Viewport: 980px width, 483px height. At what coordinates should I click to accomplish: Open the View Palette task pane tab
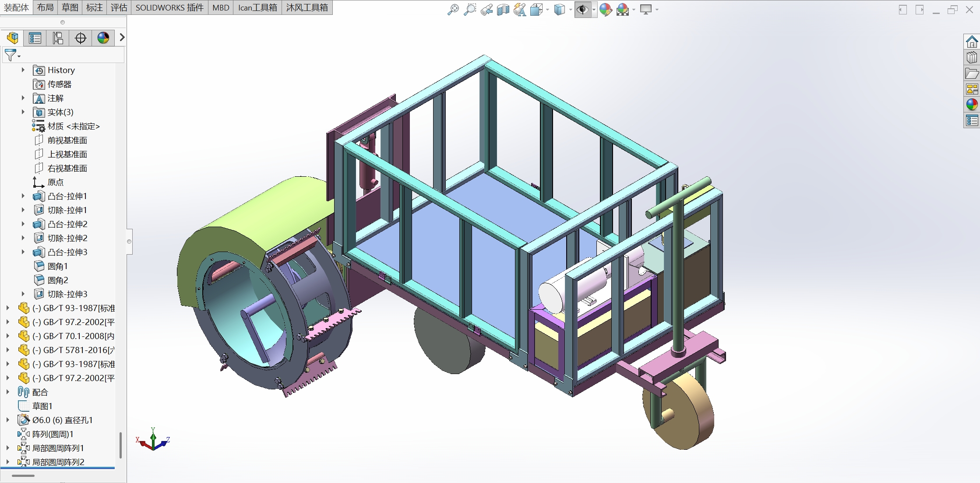pos(972,89)
